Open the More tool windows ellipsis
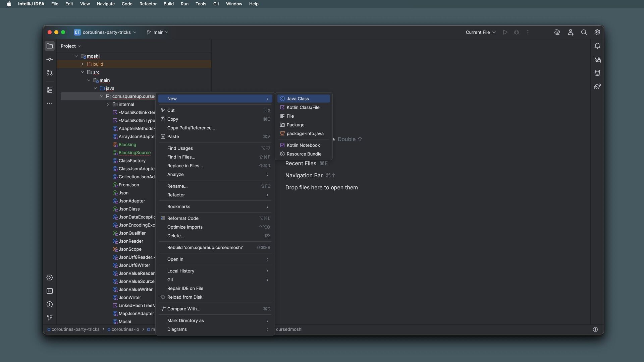Screen dimensions: 644x362 click(50, 103)
